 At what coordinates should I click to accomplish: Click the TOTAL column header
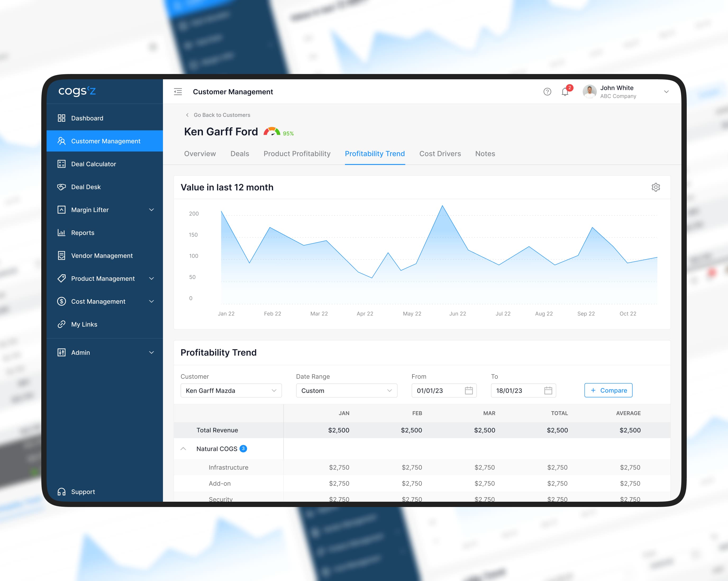pyautogui.click(x=559, y=413)
